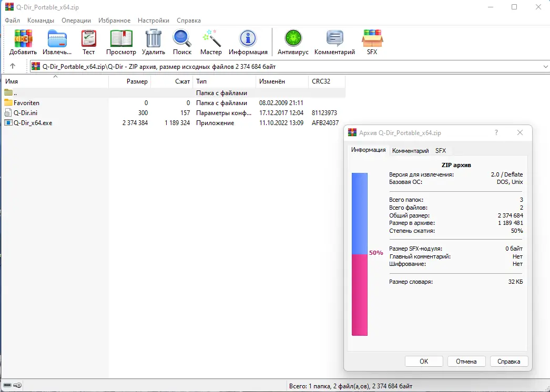Click the CRC32 value AFB24037
The image size is (550, 392).
[325, 123]
